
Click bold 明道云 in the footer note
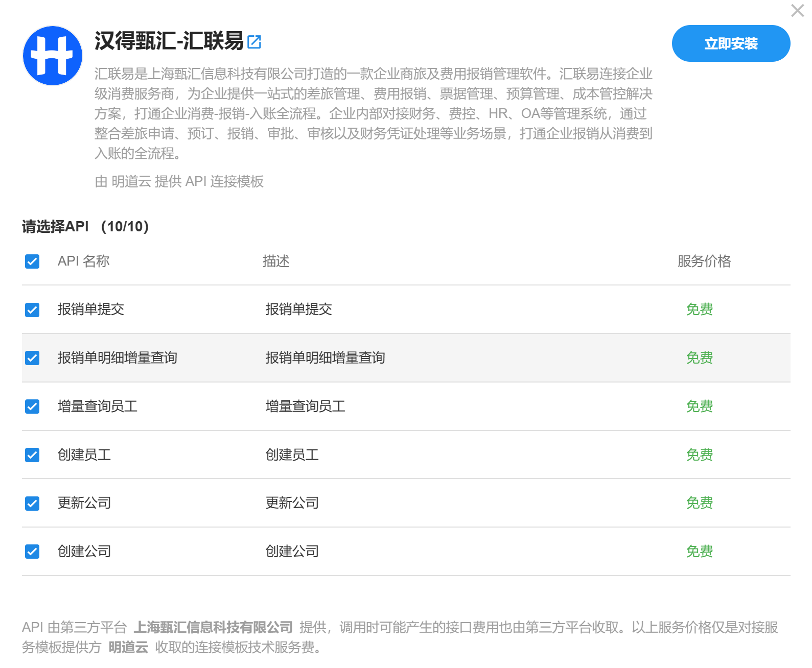[128, 648]
